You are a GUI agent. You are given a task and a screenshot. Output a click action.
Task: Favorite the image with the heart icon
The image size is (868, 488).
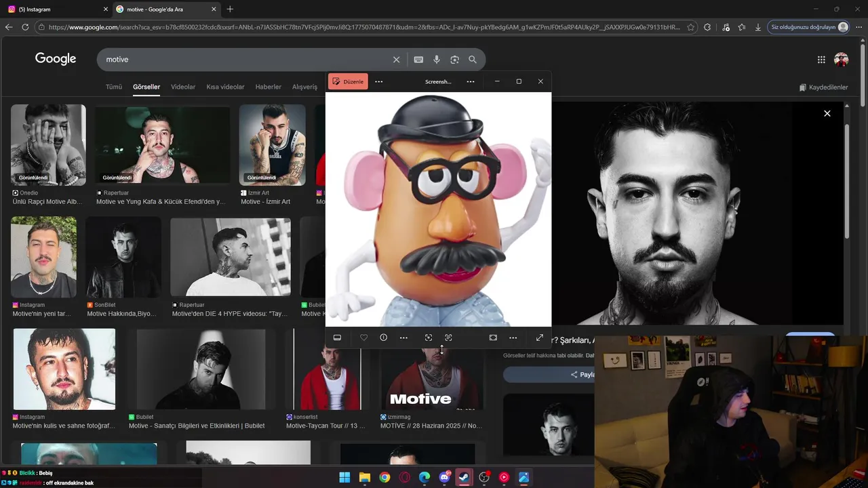(364, 338)
